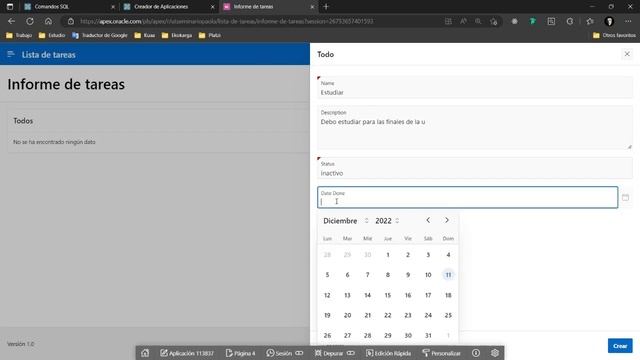View site information lock icon

click(71, 21)
